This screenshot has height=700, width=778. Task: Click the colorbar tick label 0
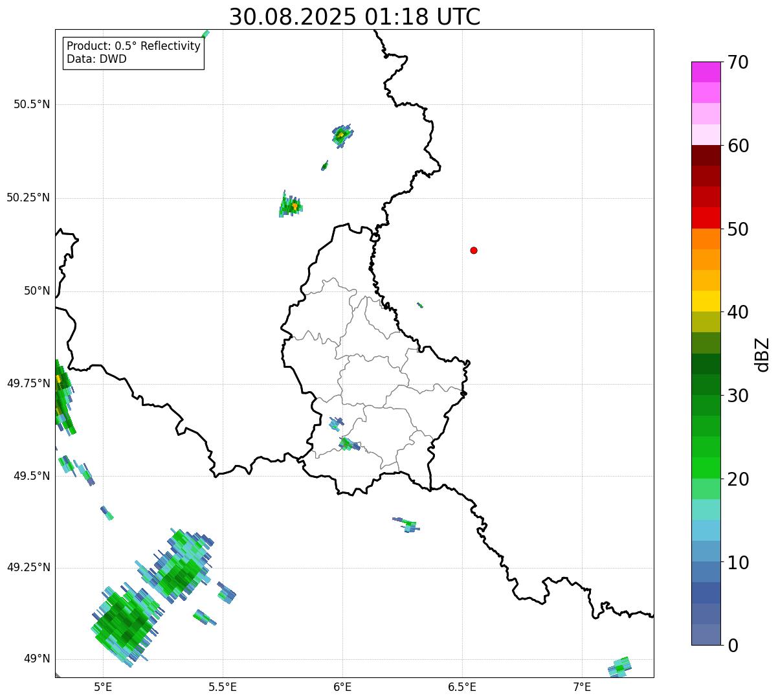tap(733, 646)
